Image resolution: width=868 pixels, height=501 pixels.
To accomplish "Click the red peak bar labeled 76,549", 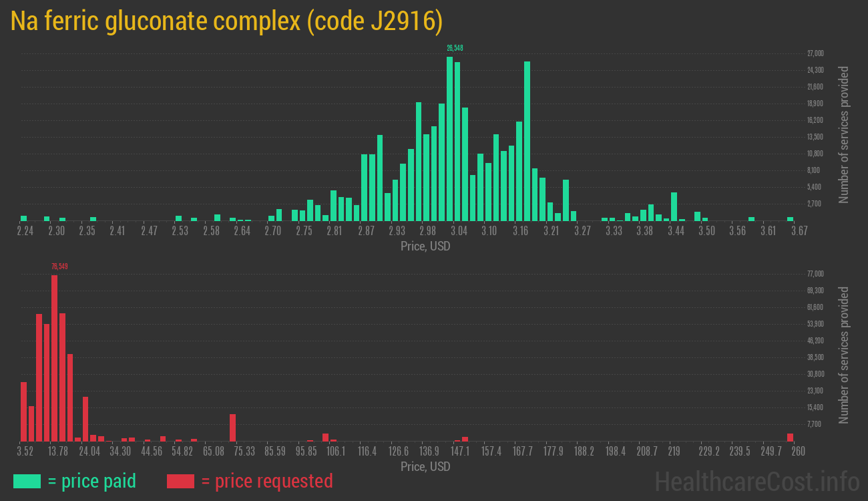I will click(54, 357).
